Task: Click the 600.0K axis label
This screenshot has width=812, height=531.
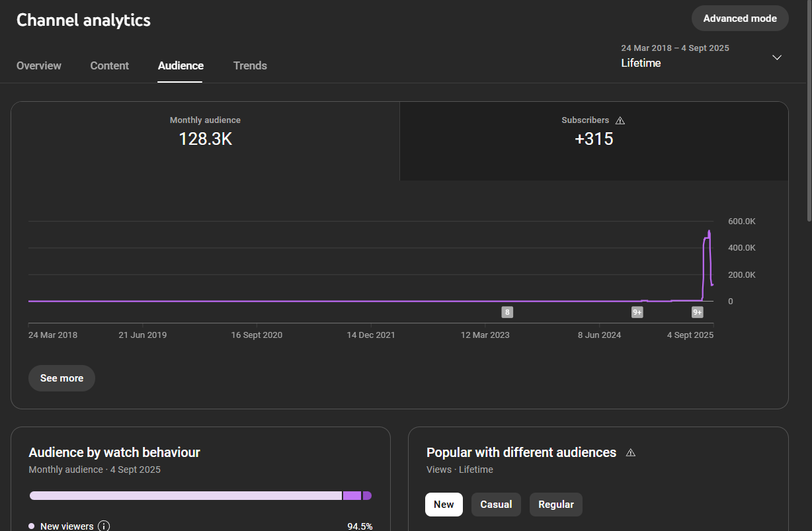Action: 741,222
